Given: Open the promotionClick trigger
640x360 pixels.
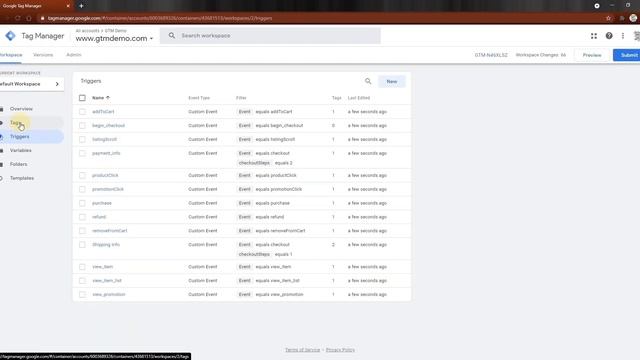Looking at the screenshot, I should pos(108,189).
